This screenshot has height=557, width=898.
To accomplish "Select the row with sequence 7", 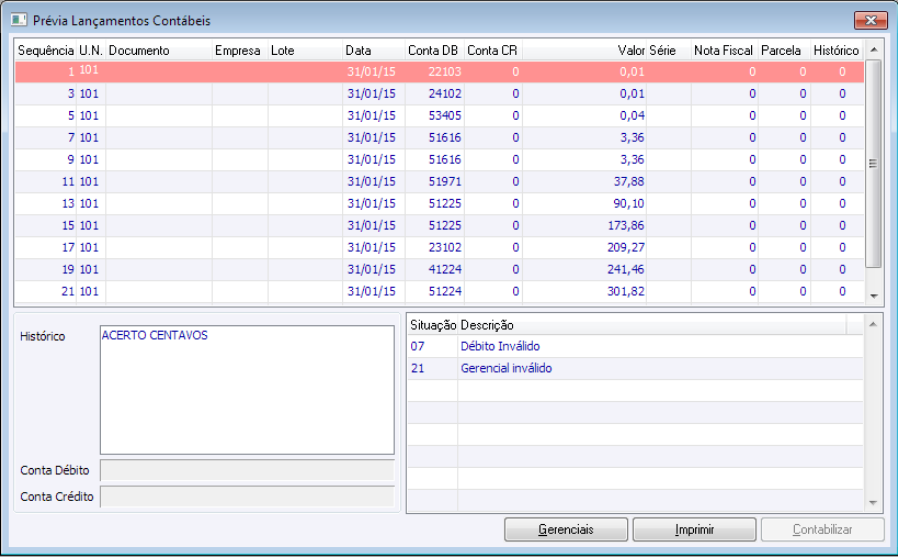I will [439, 137].
